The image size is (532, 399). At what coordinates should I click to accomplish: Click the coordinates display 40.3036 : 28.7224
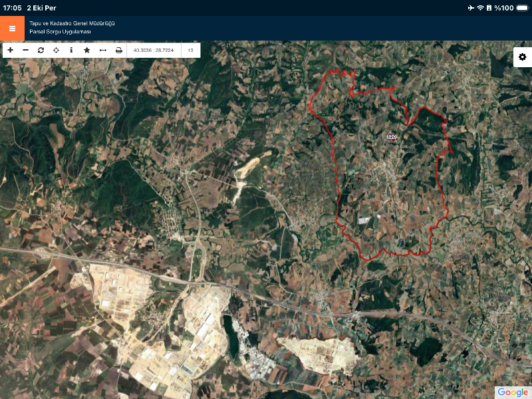[x=154, y=50]
